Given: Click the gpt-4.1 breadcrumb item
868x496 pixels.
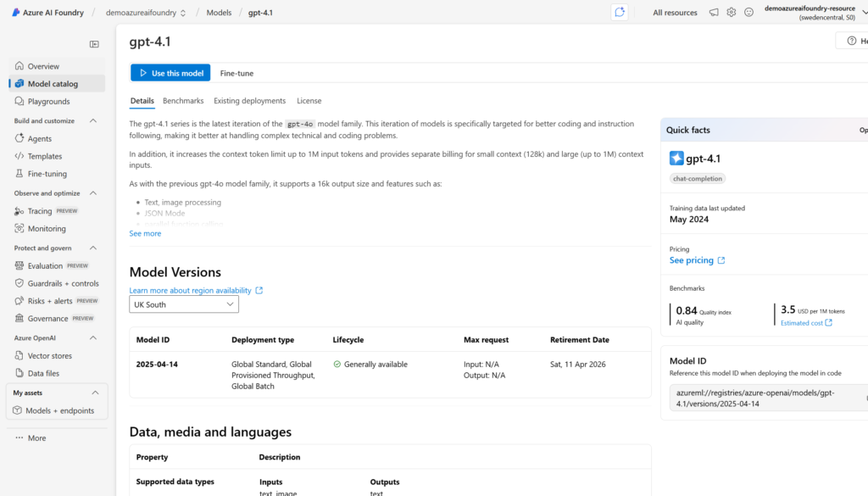Looking at the screenshot, I should tap(260, 12).
